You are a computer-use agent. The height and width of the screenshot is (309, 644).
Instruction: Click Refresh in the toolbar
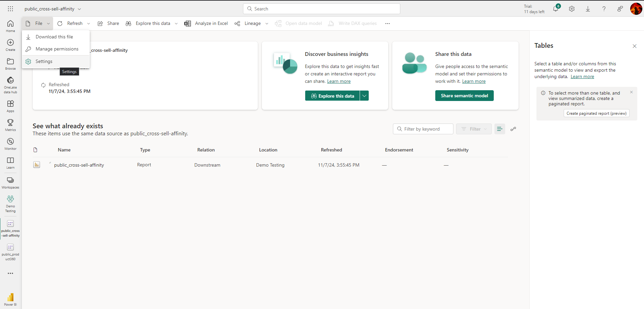click(70, 24)
